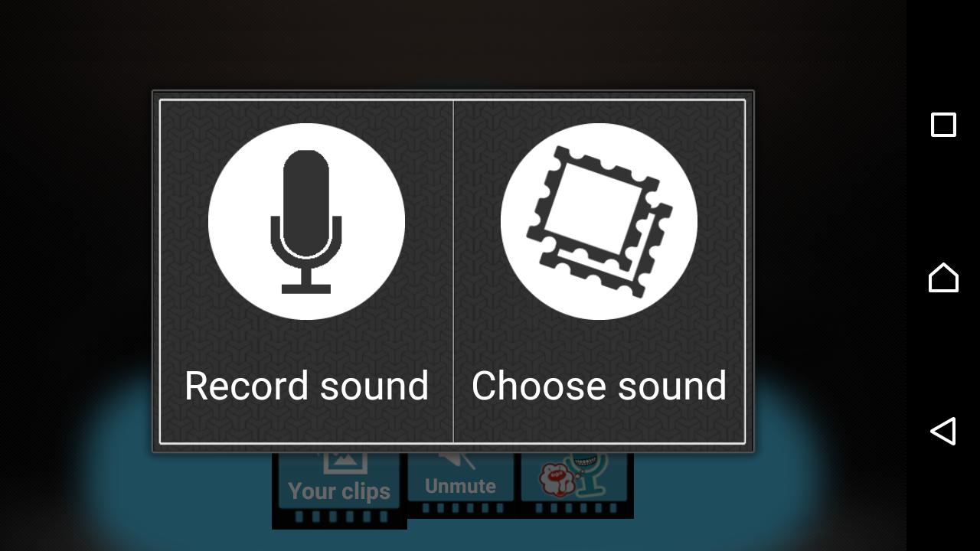Tap the divider line between the sound options
Image resolution: width=980 pixels, height=551 pixels.
click(453, 272)
